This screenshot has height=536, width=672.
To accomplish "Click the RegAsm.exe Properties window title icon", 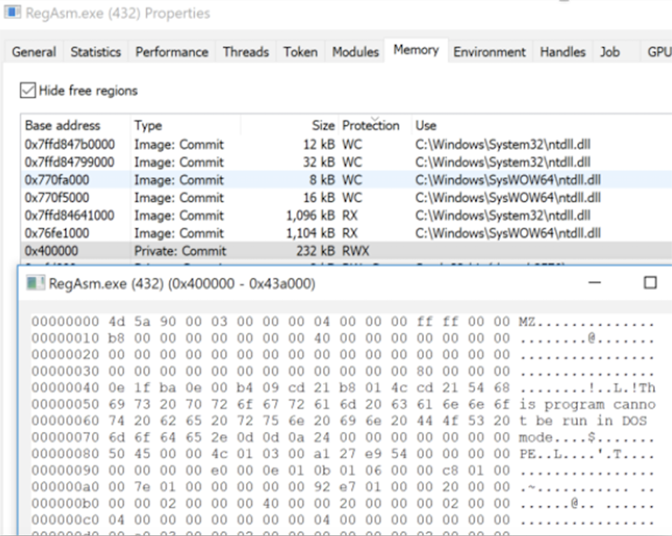I will pyautogui.click(x=14, y=14).
